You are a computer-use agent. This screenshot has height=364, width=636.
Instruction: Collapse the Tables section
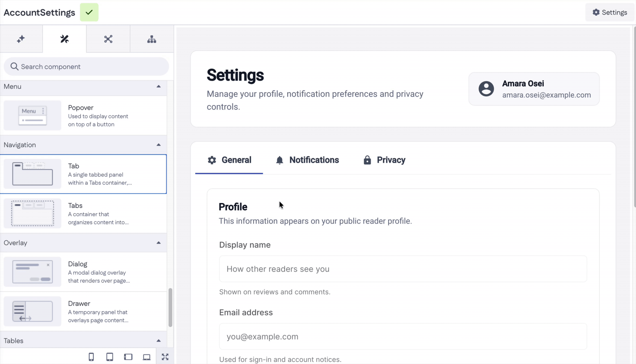(159, 341)
